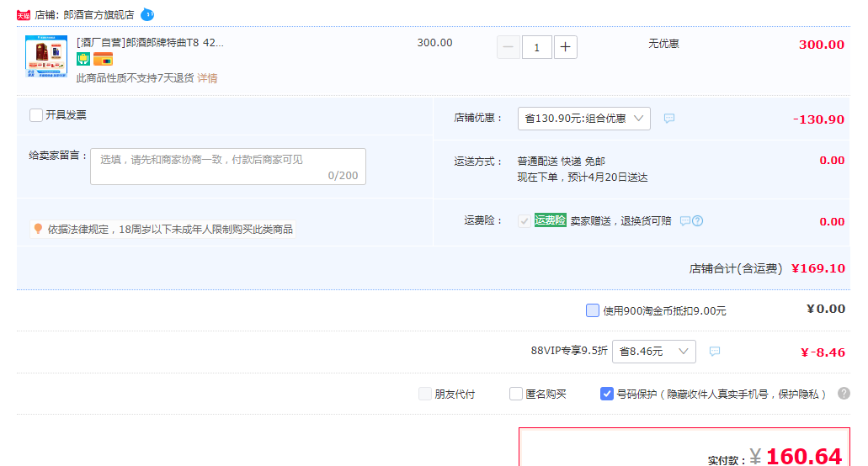Click the delivery text 预计4月20日送达
The image size is (868, 466).
[607, 177]
